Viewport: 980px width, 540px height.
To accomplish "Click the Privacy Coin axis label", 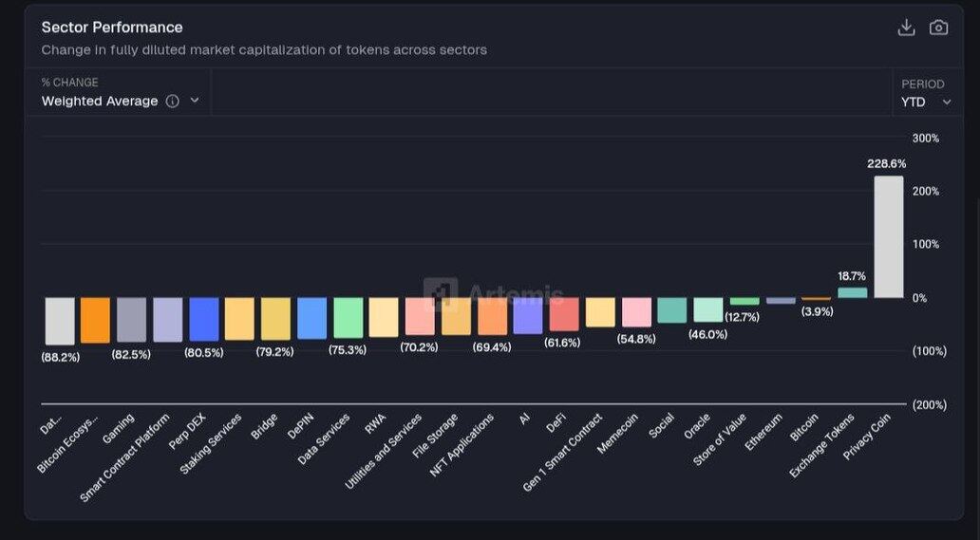I will [866, 438].
